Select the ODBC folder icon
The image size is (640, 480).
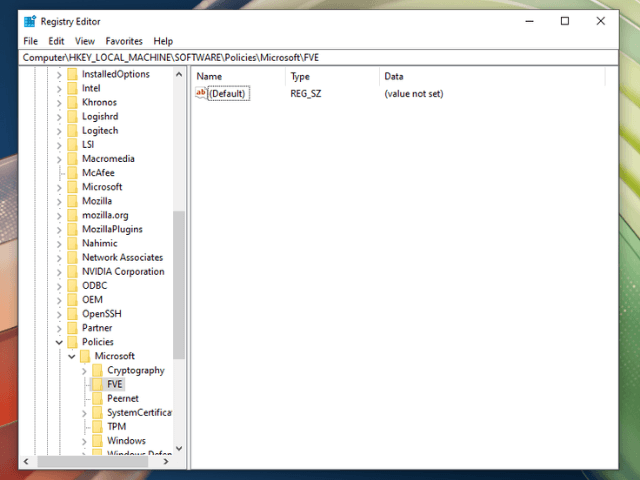(x=72, y=285)
